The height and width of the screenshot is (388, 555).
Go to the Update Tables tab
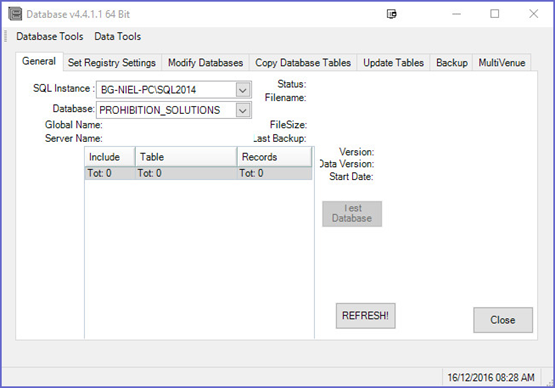(x=394, y=63)
